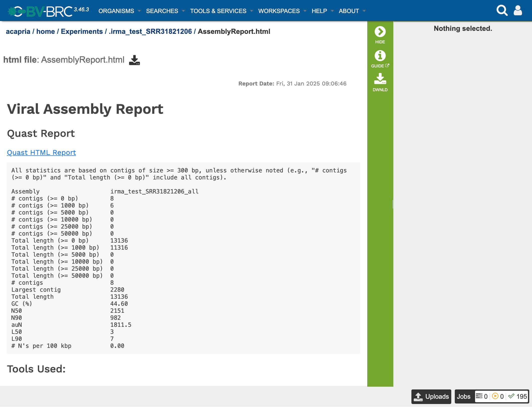
Task: Click the completed jobs checkmark count
Action: 511,396
